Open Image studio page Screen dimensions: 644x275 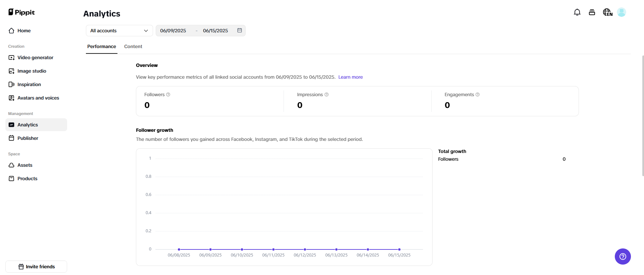pyautogui.click(x=36, y=71)
